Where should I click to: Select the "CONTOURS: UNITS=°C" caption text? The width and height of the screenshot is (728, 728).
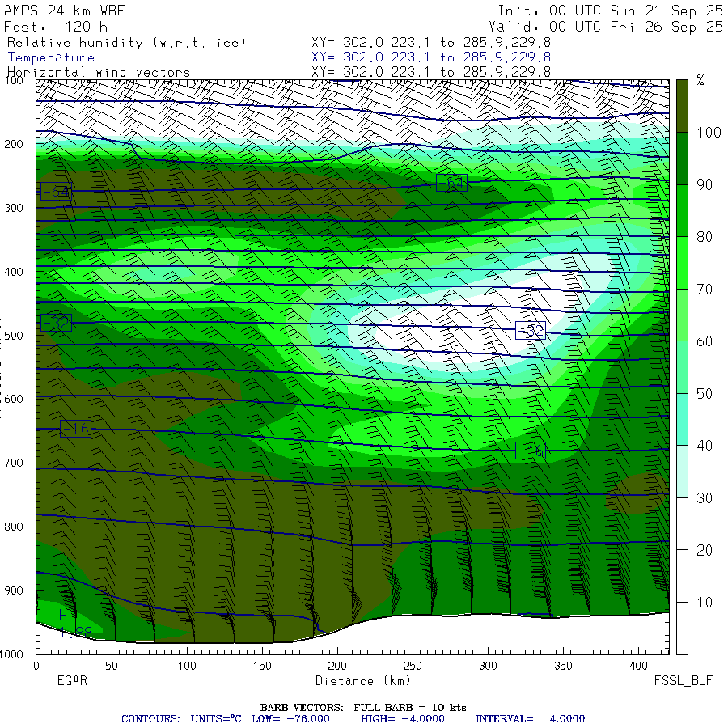(x=181, y=719)
